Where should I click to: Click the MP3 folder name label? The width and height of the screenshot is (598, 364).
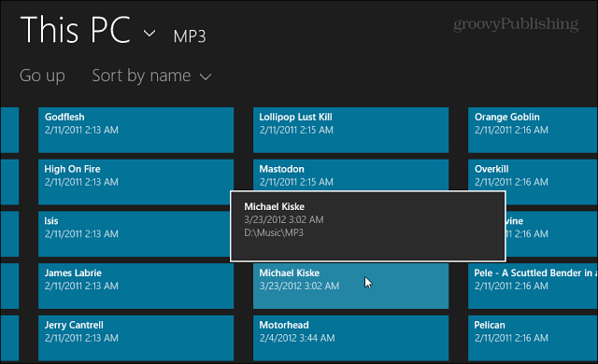click(190, 36)
